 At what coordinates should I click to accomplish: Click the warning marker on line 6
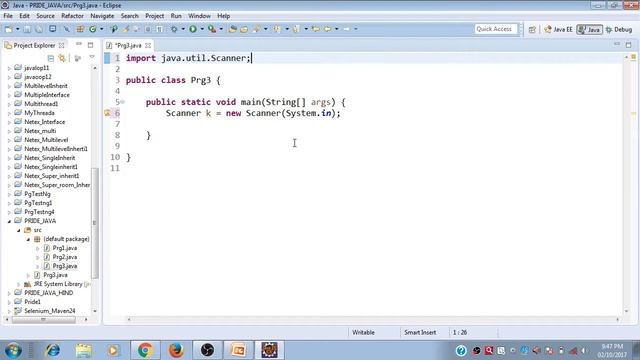pos(107,113)
